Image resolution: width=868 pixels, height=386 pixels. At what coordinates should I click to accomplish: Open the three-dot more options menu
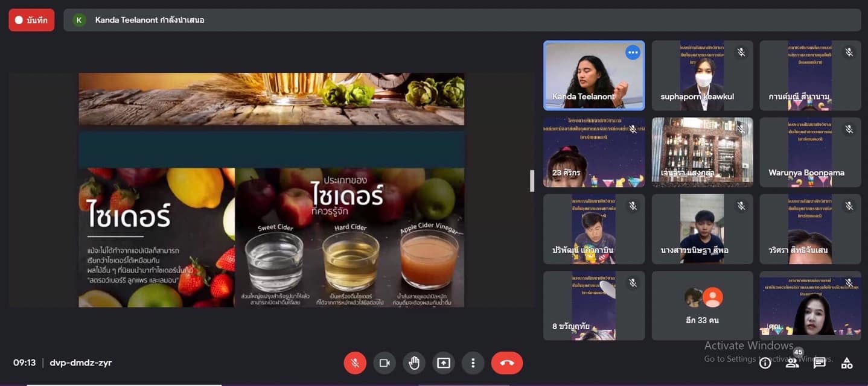[x=473, y=363]
